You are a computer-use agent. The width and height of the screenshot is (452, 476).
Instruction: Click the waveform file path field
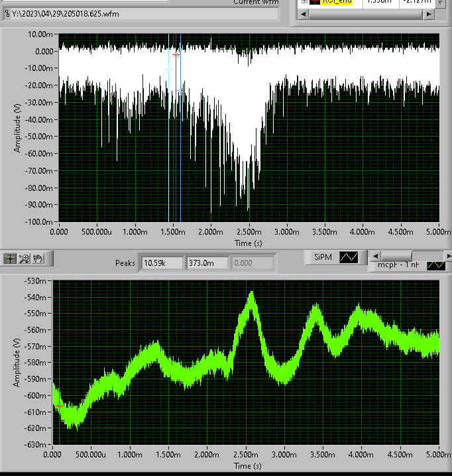click(x=144, y=14)
